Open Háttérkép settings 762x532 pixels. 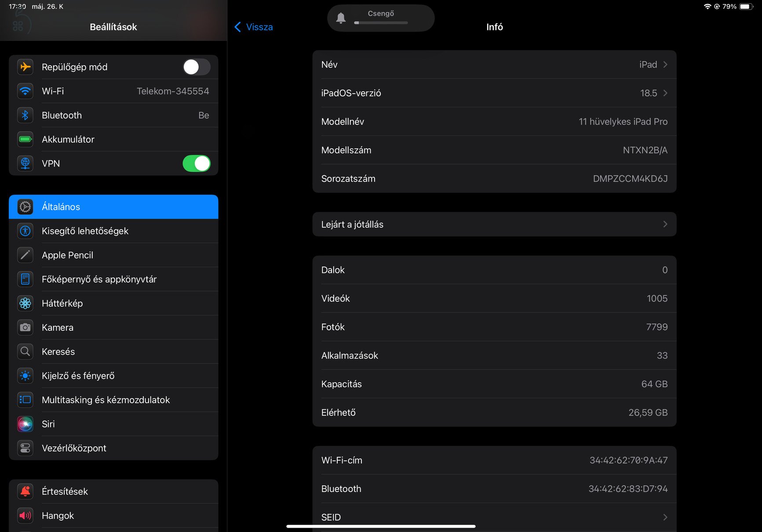point(113,303)
